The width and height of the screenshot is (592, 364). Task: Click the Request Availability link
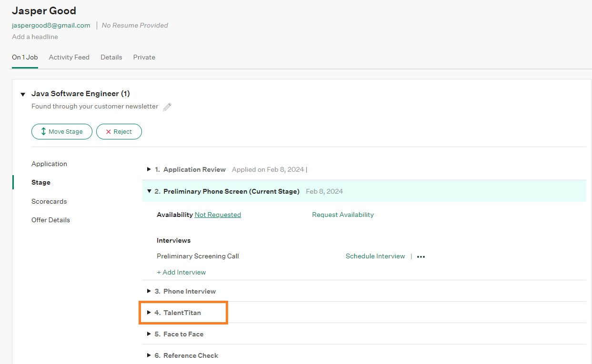(343, 215)
